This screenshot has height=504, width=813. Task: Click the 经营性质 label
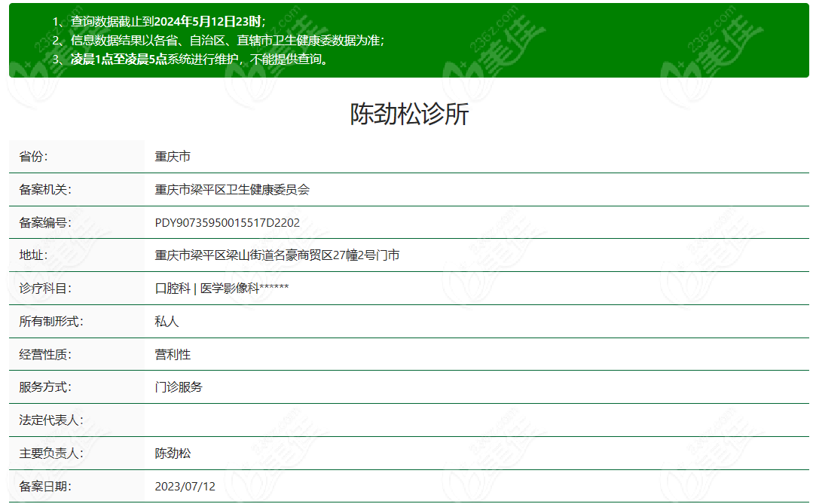(x=45, y=355)
